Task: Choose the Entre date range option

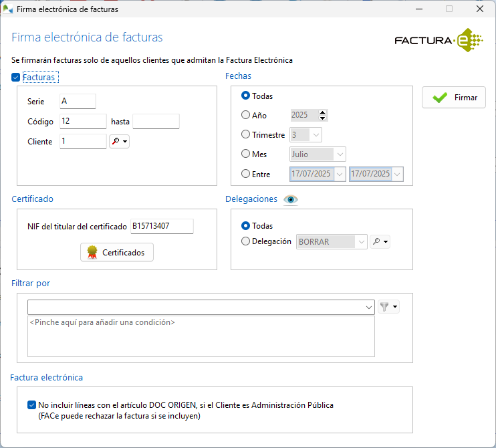Action: 246,174
